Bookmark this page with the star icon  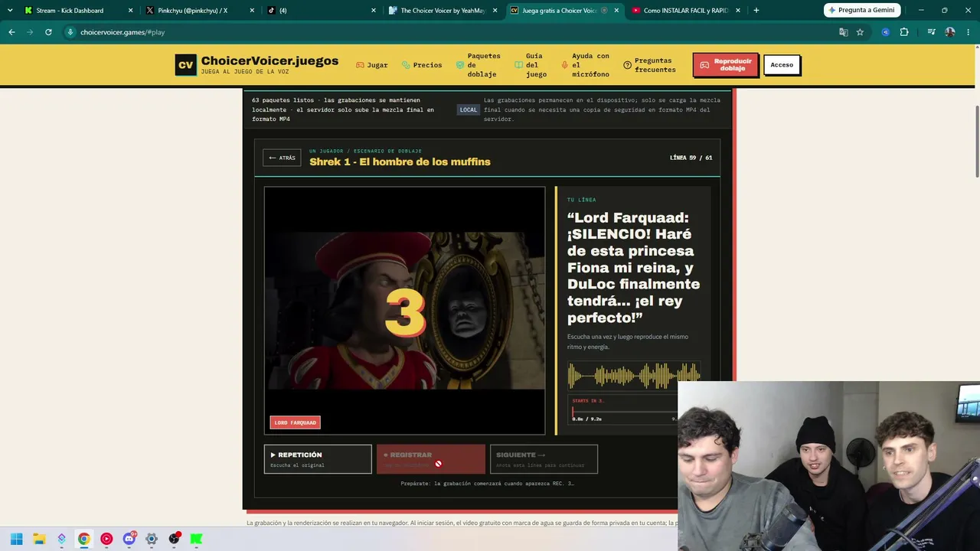click(x=860, y=32)
